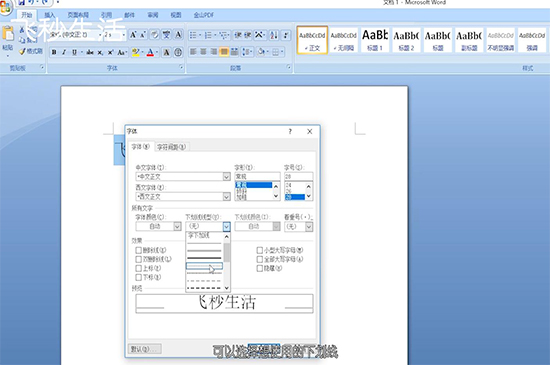Select the bullet list icon
Viewport: 550px width, 365px height.
pos(193,35)
